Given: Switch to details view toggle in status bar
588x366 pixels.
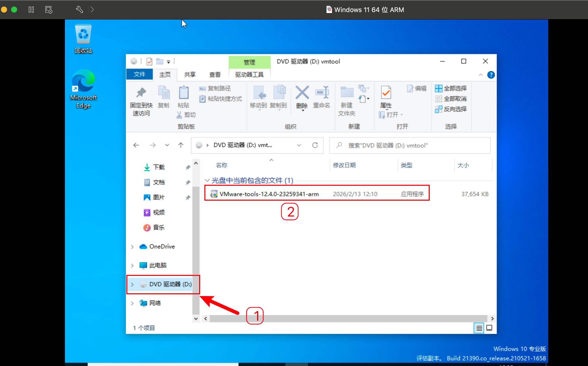Looking at the screenshot, I should [x=479, y=328].
